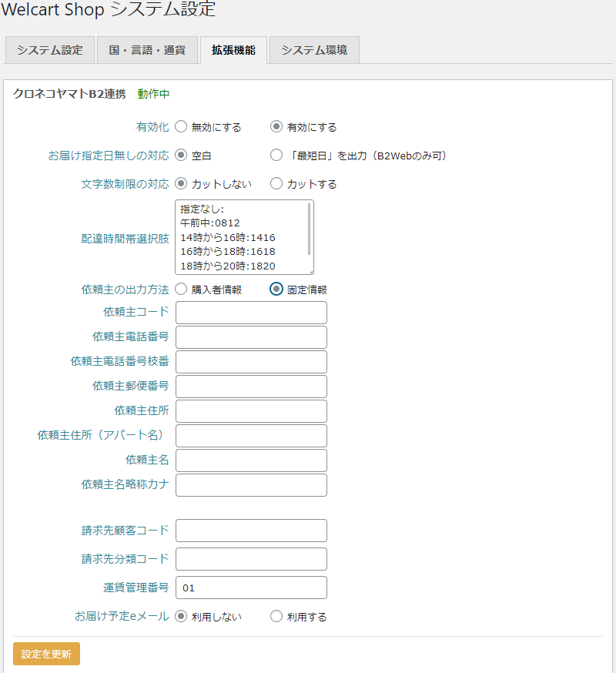Confirm 固定情報 radio is selected
This screenshot has width=616, height=673.
point(276,289)
